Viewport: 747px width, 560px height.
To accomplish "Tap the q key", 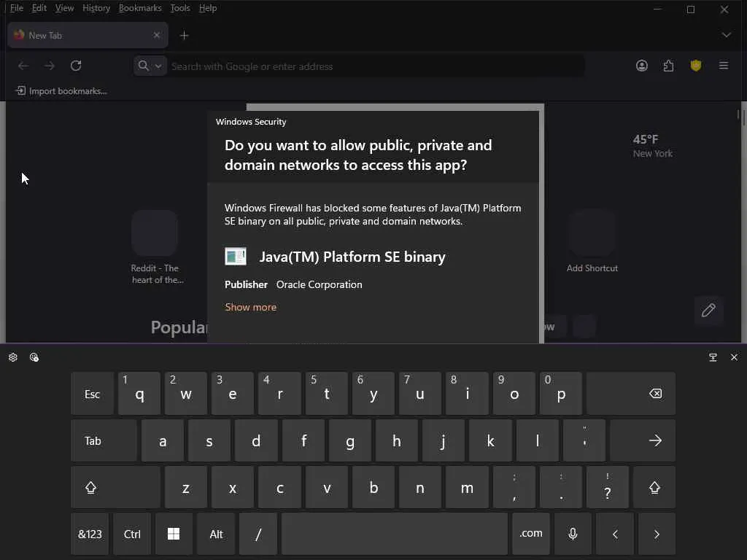I will tap(139, 393).
